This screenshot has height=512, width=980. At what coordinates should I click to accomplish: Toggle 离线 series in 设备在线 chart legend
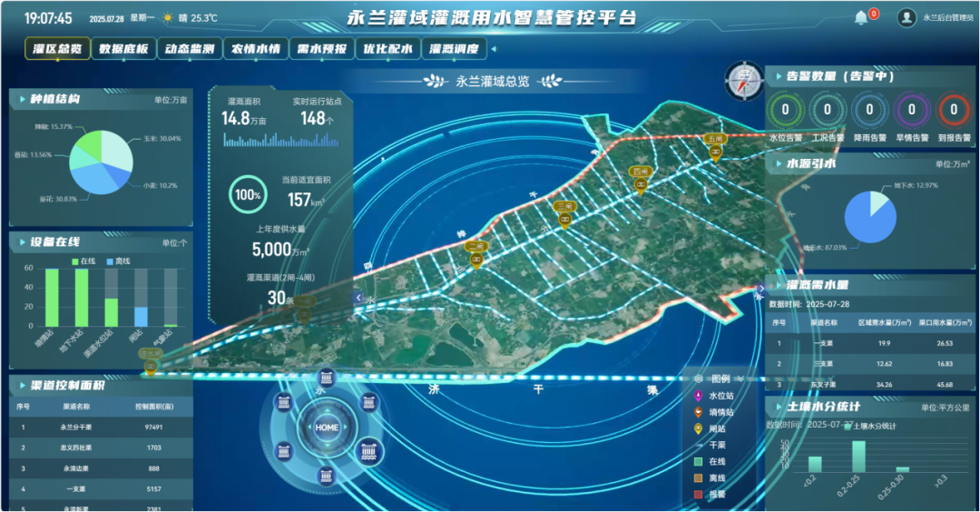(119, 261)
